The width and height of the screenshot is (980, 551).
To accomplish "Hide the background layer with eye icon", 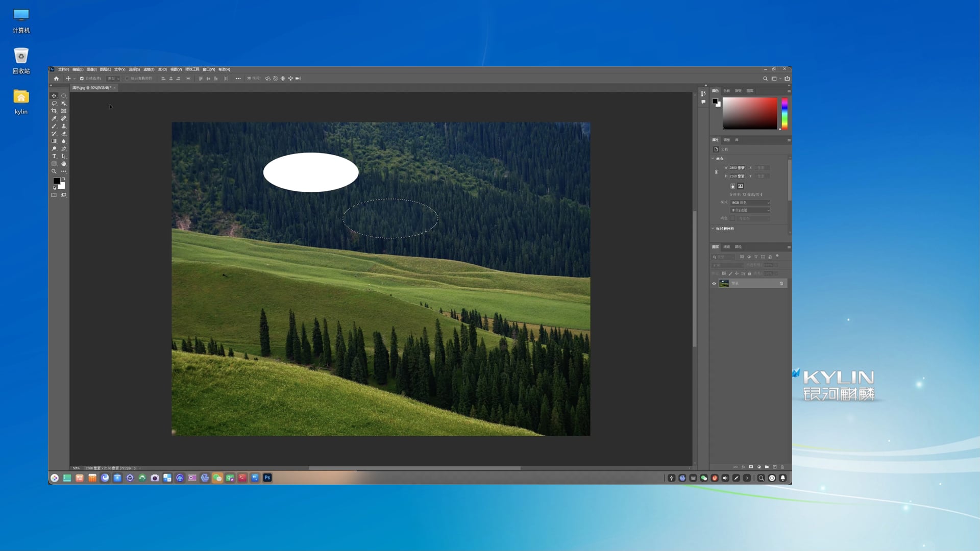I will tap(714, 284).
